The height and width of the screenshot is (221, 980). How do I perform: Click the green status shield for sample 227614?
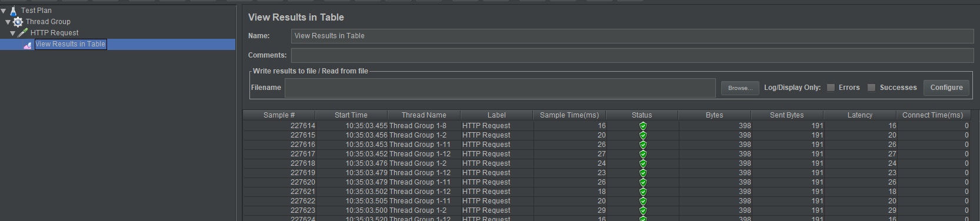coord(643,126)
